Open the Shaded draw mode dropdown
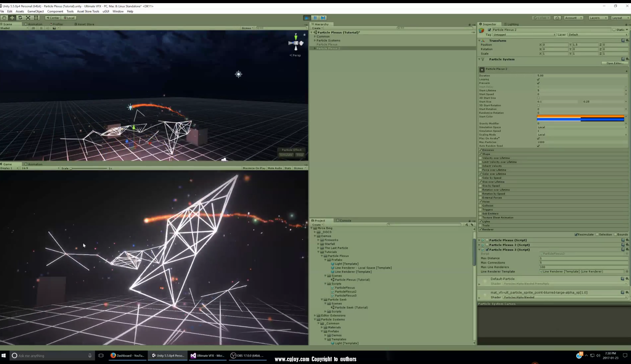This screenshot has height=364, width=631. 15,28
